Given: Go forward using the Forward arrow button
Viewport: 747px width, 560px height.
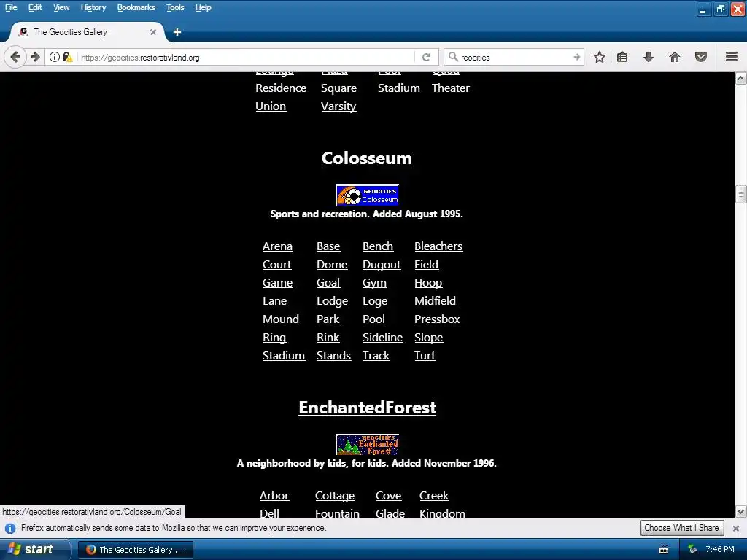Looking at the screenshot, I should click(36, 57).
